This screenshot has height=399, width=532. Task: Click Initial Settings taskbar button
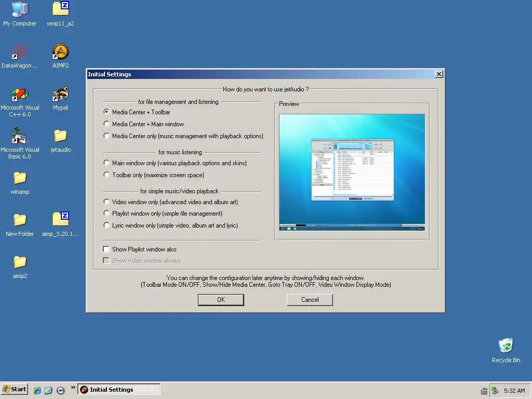pos(119,390)
